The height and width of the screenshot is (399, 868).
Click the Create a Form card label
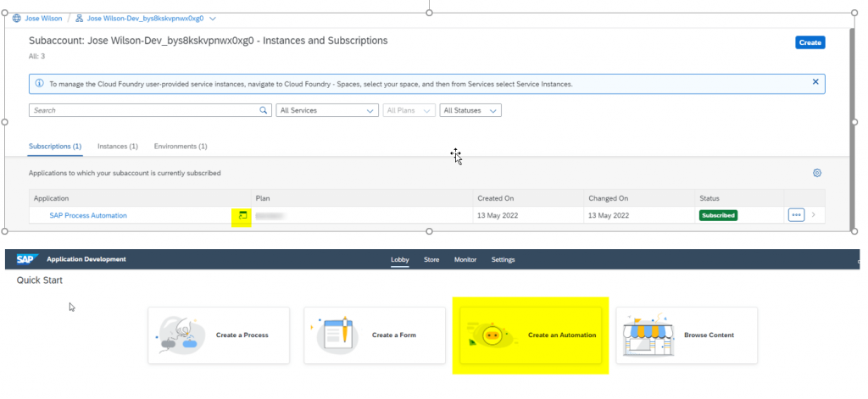pos(393,335)
